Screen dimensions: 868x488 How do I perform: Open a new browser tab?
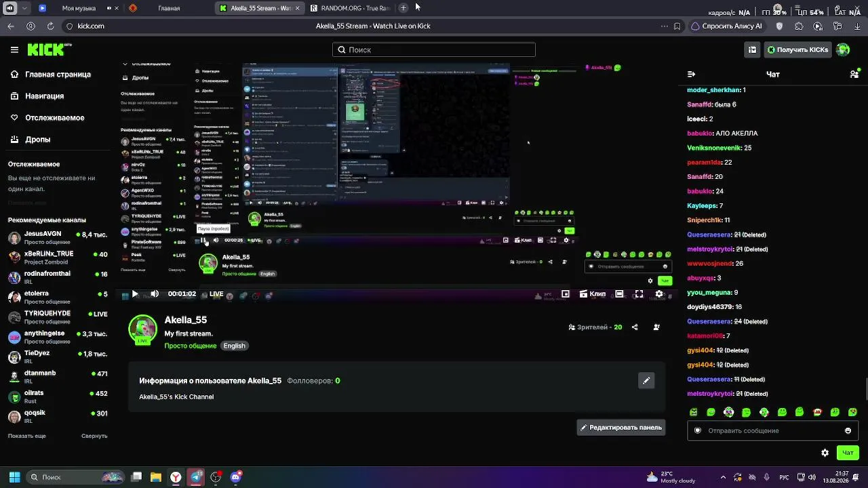(x=403, y=8)
